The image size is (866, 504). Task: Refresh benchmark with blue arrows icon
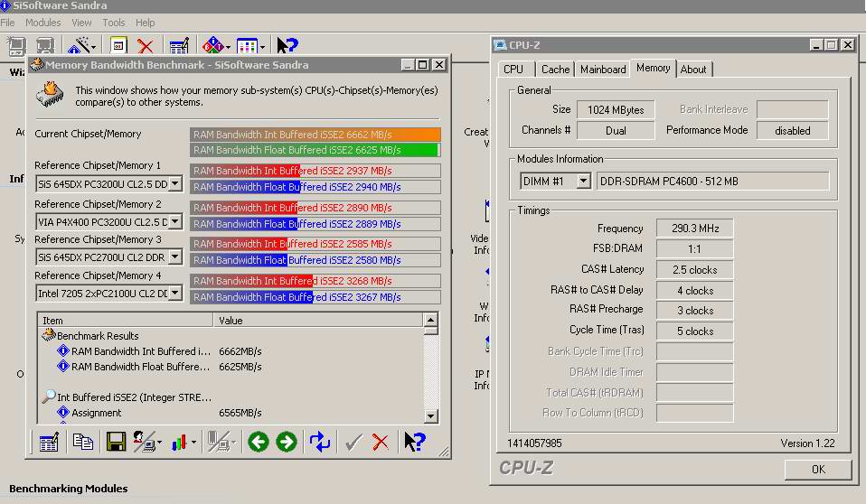coord(320,442)
